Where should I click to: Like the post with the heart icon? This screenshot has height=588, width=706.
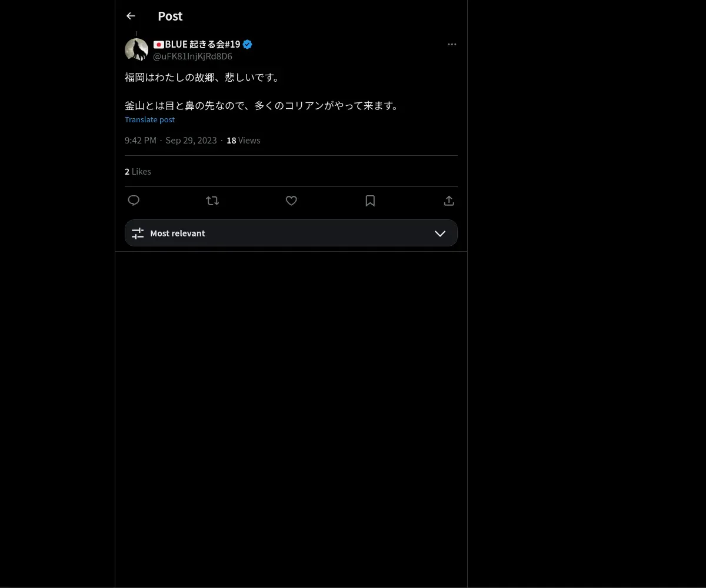point(291,201)
